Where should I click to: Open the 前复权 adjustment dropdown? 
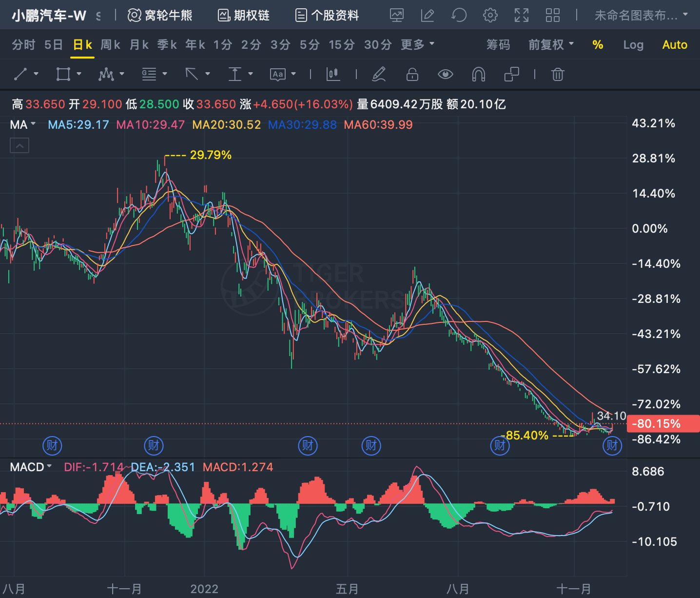[x=551, y=45]
